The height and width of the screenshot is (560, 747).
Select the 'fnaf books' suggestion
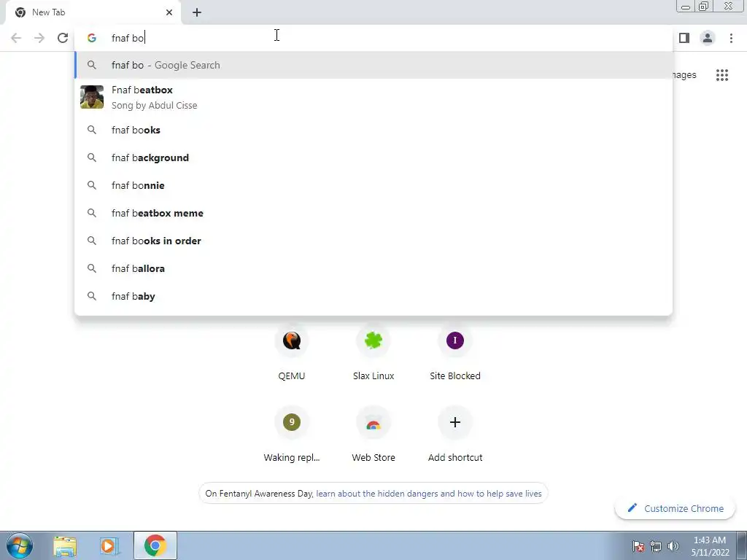point(374,130)
